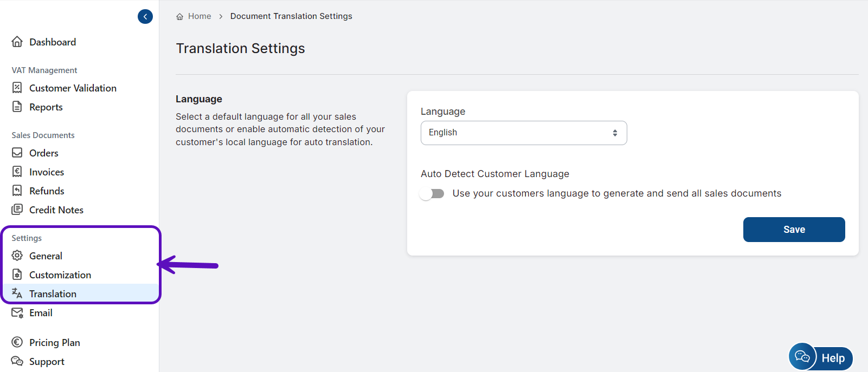Viewport: 868px width, 372px height.
Task: Open the Help chat bubble icon
Action: pyautogui.click(x=802, y=357)
